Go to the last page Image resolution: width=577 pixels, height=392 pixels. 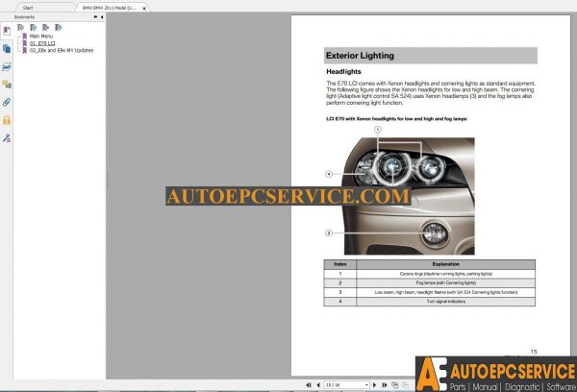(x=385, y=385)
